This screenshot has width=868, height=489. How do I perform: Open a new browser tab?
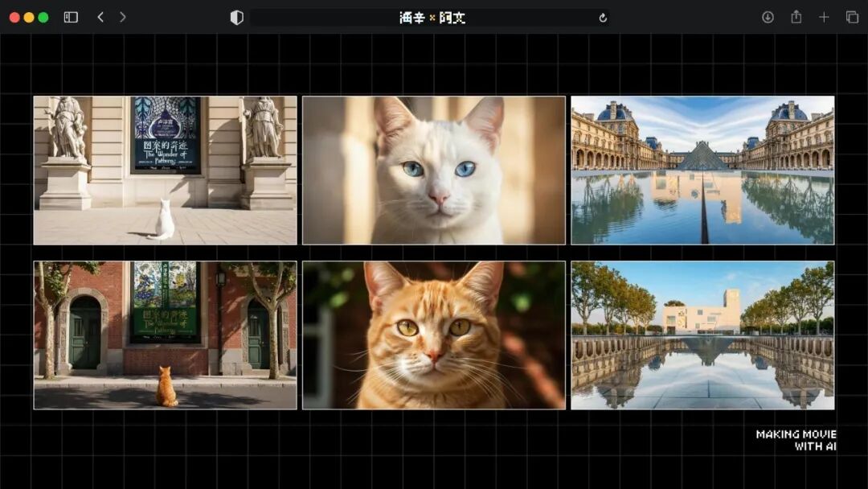tap(824, 16)
